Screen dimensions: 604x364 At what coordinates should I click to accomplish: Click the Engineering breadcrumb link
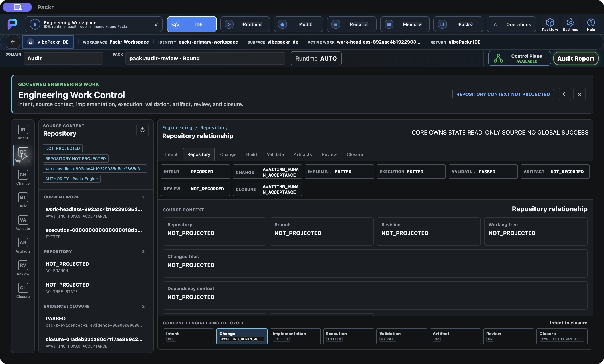coord(177,127)
